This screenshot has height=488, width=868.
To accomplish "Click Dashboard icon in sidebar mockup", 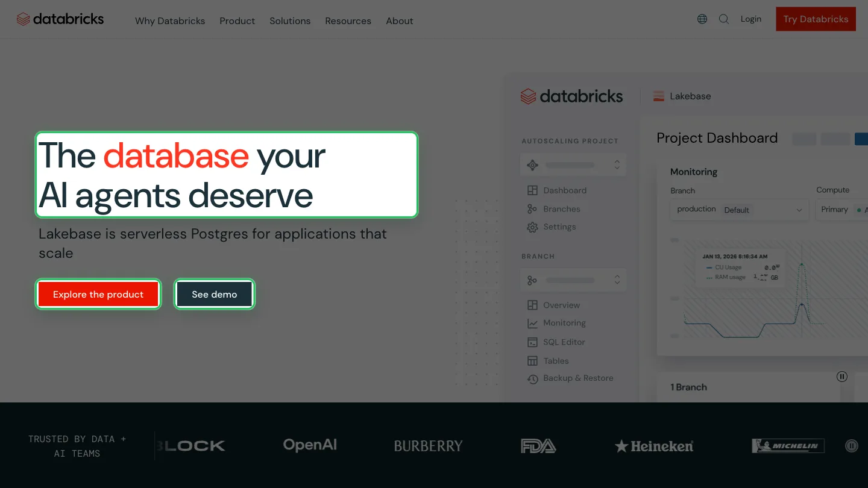I will [x=532, y=190].
